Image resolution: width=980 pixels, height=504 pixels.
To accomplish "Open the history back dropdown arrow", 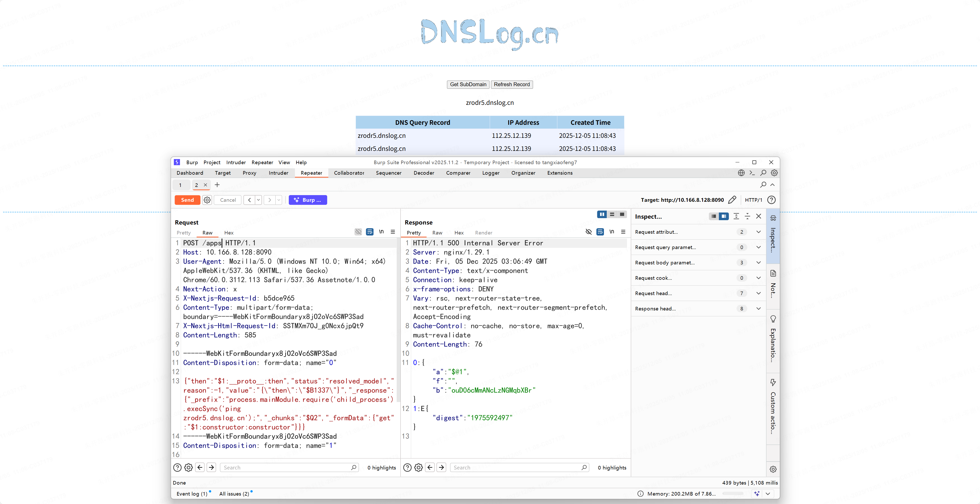I will coord(259,200).
